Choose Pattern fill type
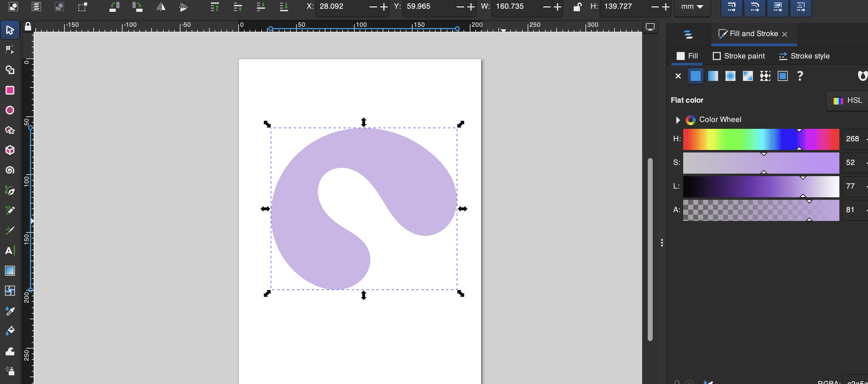 click(765, 76)
